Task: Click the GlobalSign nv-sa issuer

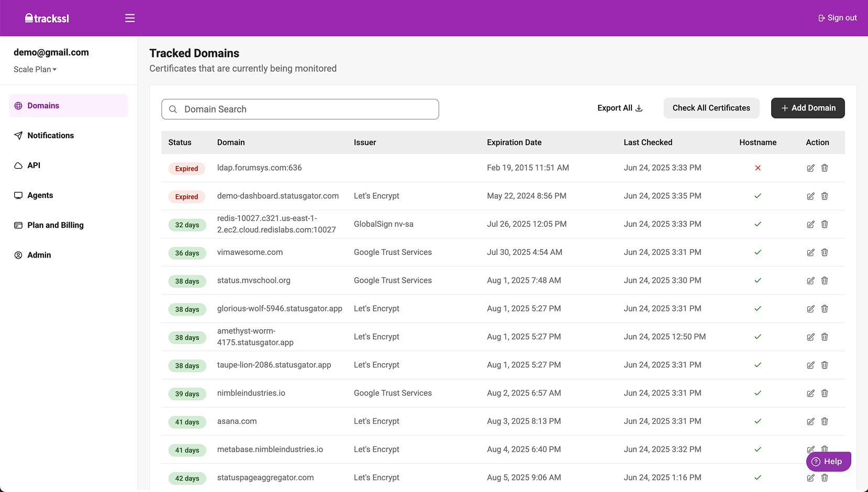Action: click(x=384, y=224)
